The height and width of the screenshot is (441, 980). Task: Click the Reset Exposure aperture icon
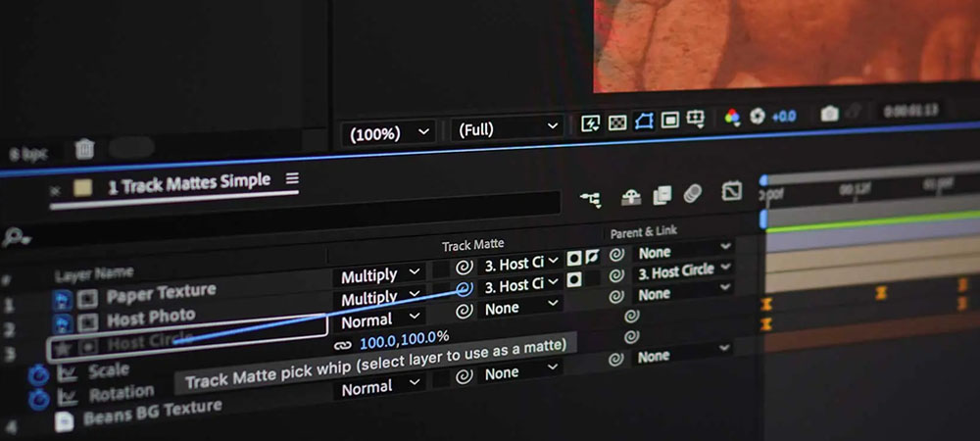[758, 117]
